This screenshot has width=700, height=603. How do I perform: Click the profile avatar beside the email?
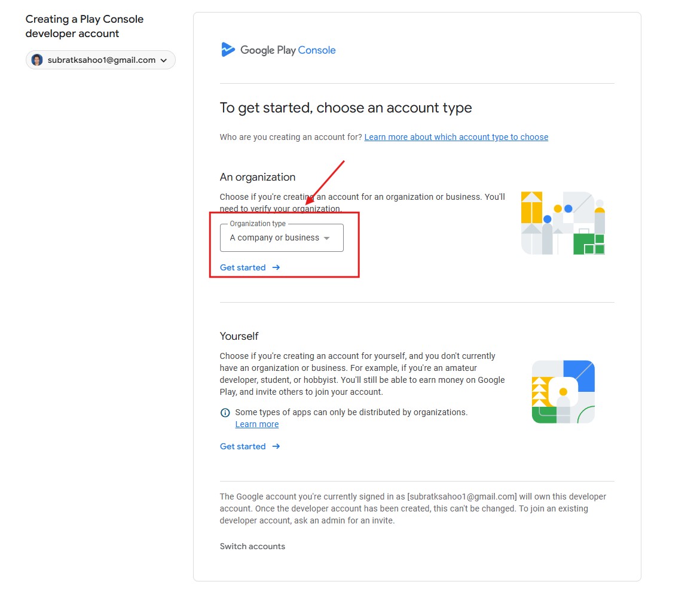pyautogui.click(x=37, y=60)
